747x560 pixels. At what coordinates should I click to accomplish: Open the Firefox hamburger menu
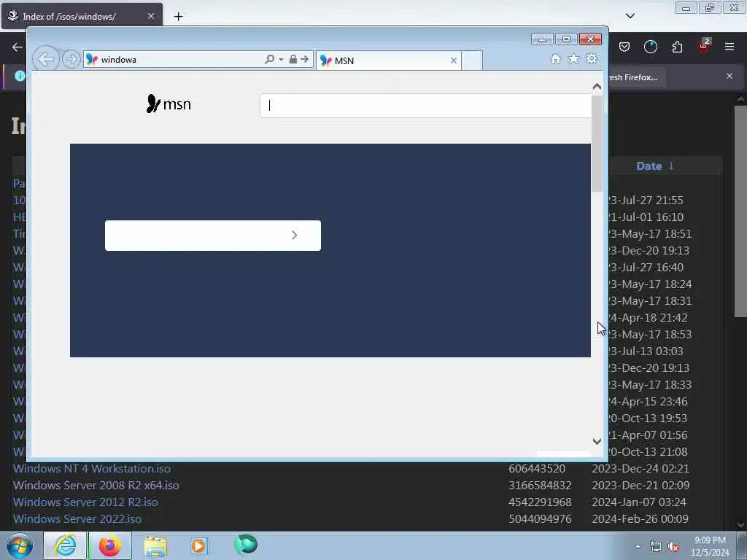click(x=729, y=47)
